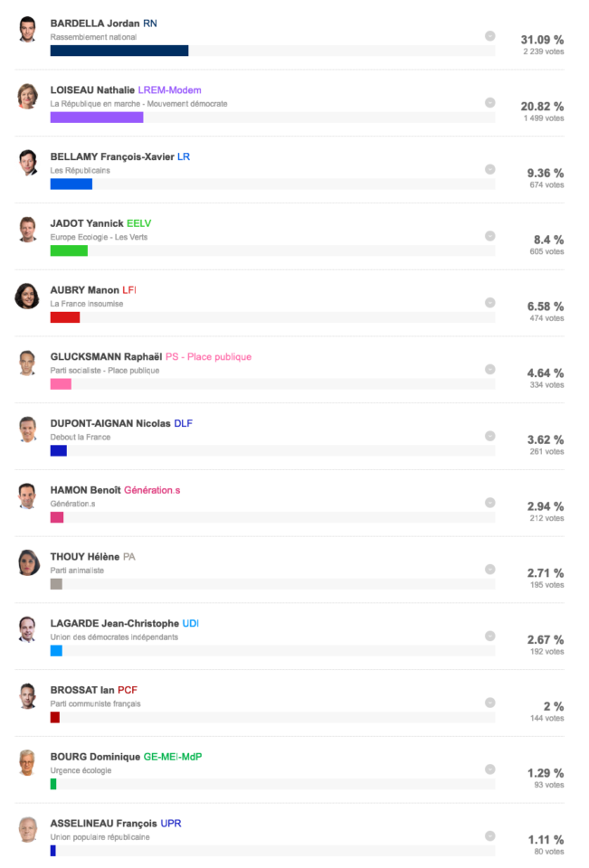Screen dimensions: 589x868
Task: Click circle icon on Lagarde Jean-Christophe row
Action: pos(489,636)
